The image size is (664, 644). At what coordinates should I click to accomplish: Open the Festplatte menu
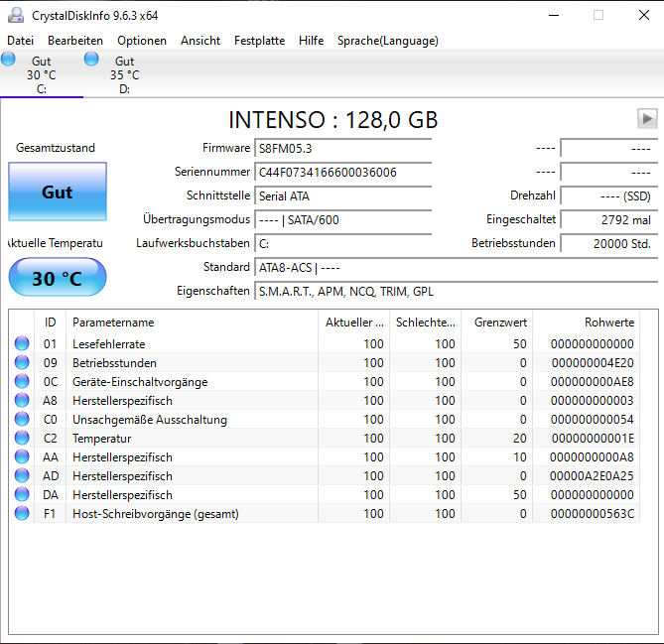coord(260,41)
